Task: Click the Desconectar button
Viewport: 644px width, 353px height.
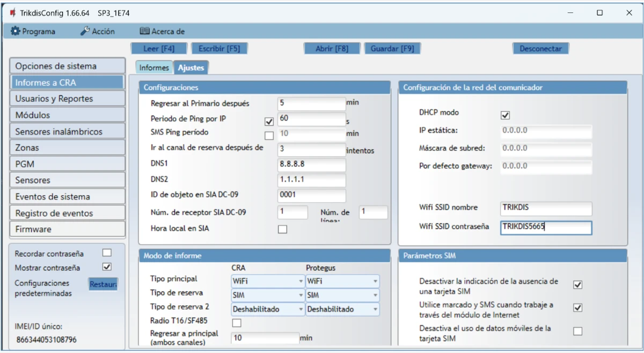Action: [540, 48]
